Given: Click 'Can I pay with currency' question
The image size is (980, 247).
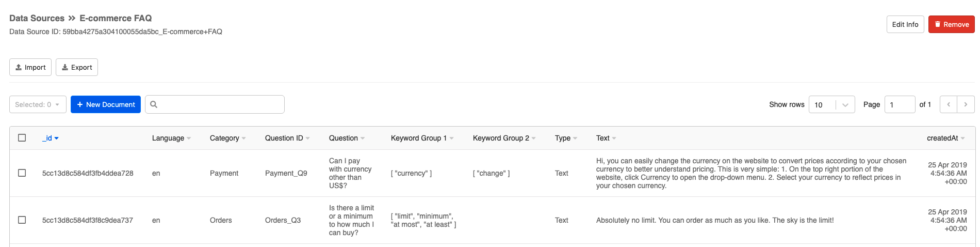Looking at the screenshot, I should tap(350, 173).
